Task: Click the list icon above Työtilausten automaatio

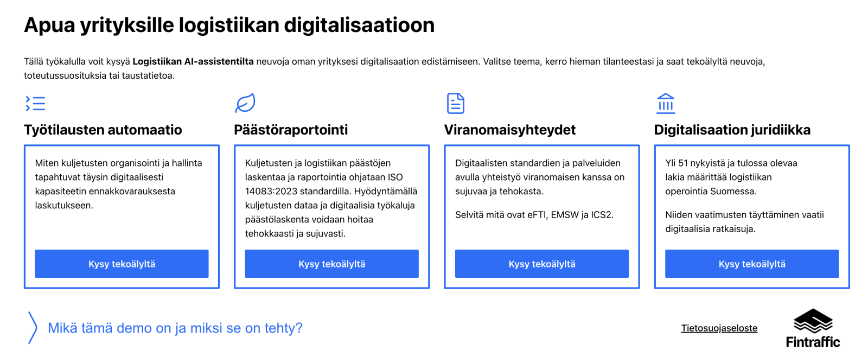Action: pyautogui.click(x=35, y=103)
